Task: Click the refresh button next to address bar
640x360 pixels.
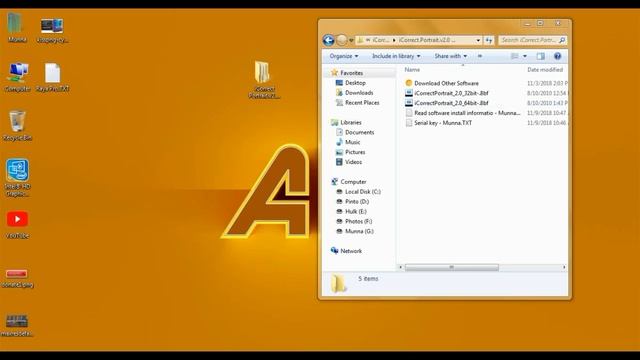Action: pyautogui.click(x=489, y=40)
